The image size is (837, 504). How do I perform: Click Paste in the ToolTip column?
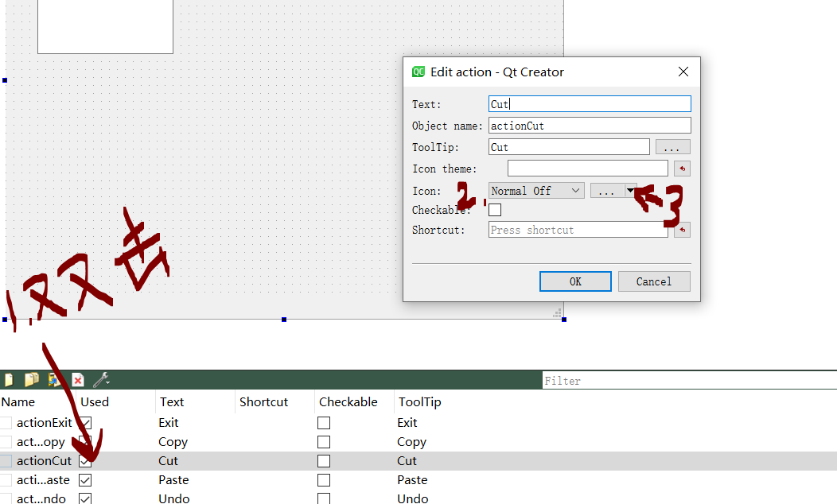412,480
